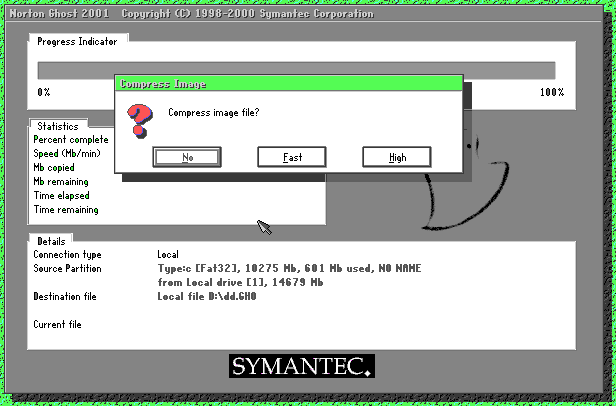The height and width of the screenshot is (406, 616).
Task: Choose No compression button
Action: tap(187, 157)
